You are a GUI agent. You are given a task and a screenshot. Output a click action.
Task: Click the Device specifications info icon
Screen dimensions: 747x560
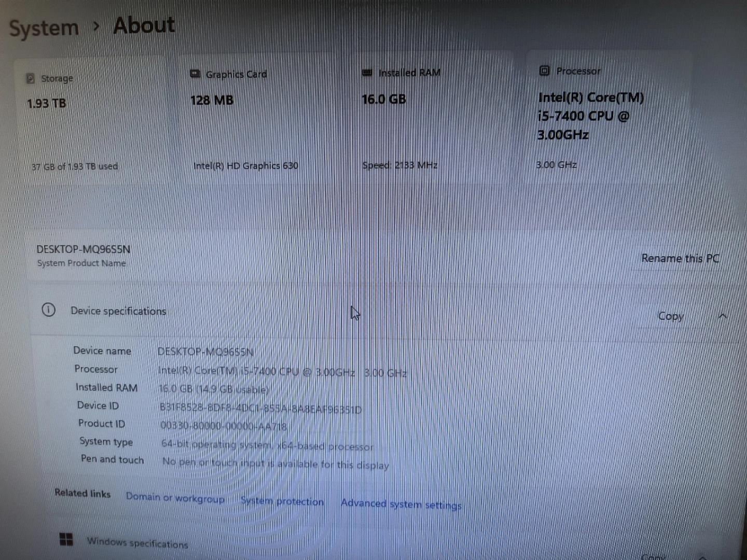pos(48,310)
